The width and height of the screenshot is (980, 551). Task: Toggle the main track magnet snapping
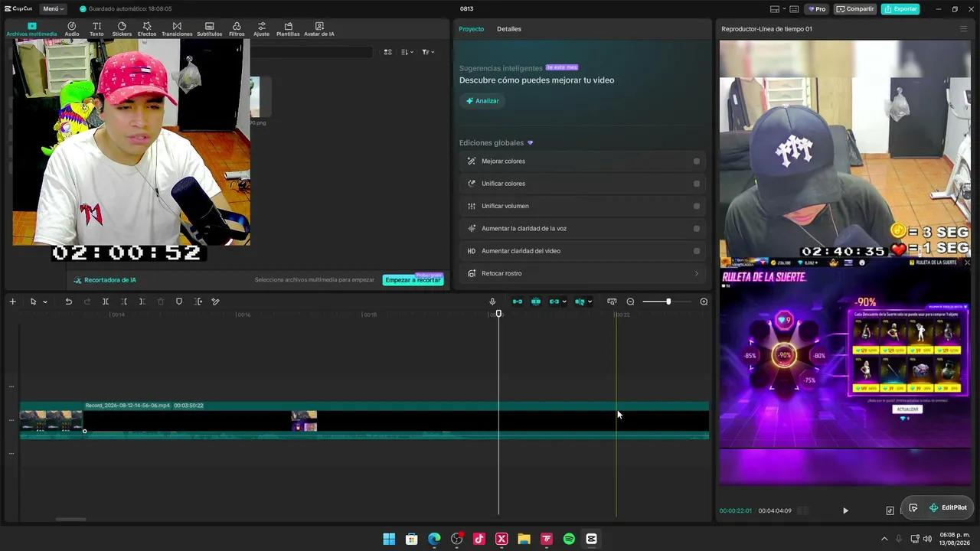(x=518, y=302)
